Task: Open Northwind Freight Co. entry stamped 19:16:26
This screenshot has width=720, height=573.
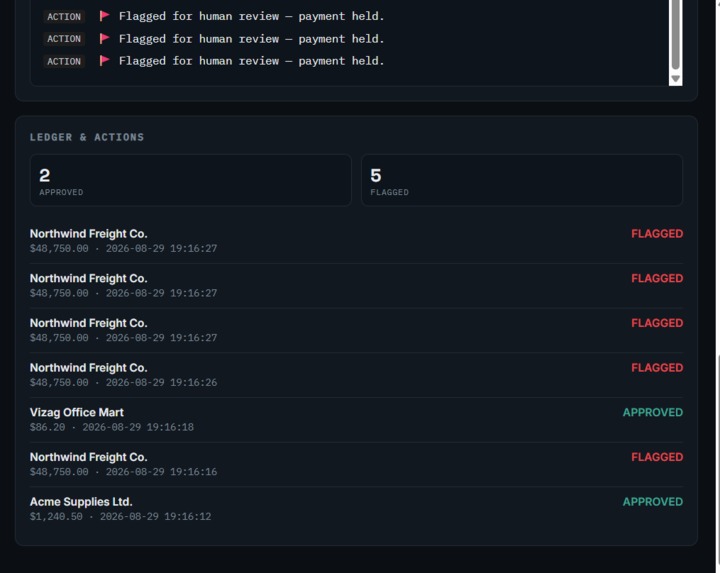Action: (x=356, y=375)
